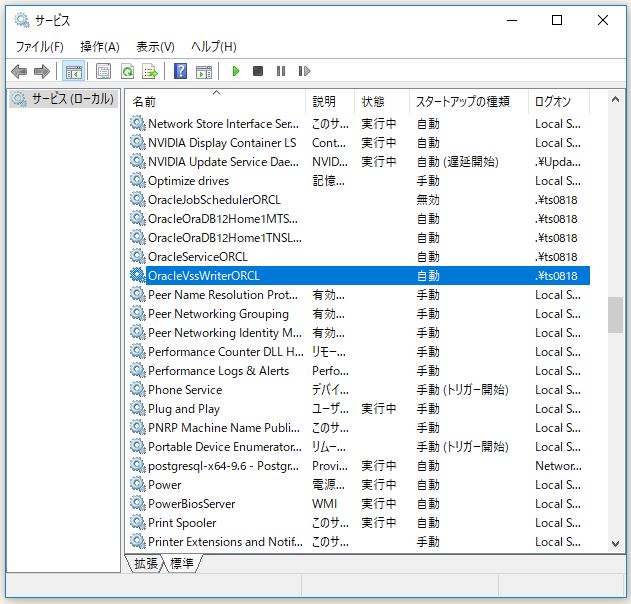The height and width of the screenshot is (604, 631).
Task: Sort by the スタートアップの種類 column header
Action: (x=469, y=101)
